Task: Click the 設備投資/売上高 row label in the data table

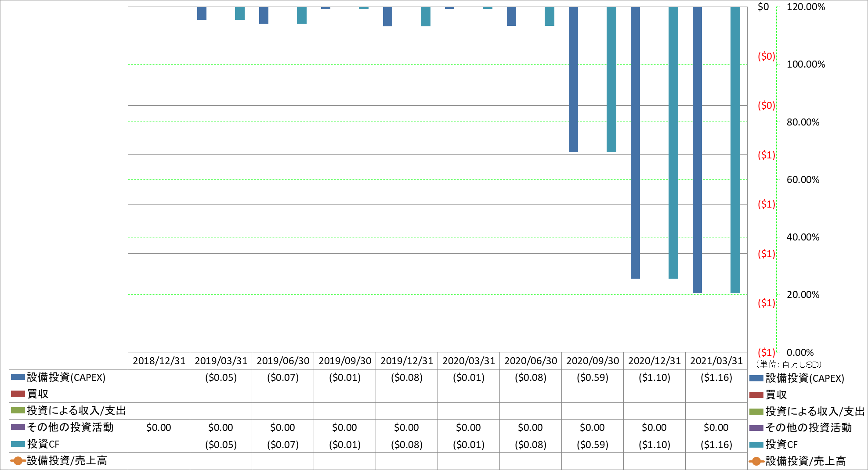Action: [67, 461]
